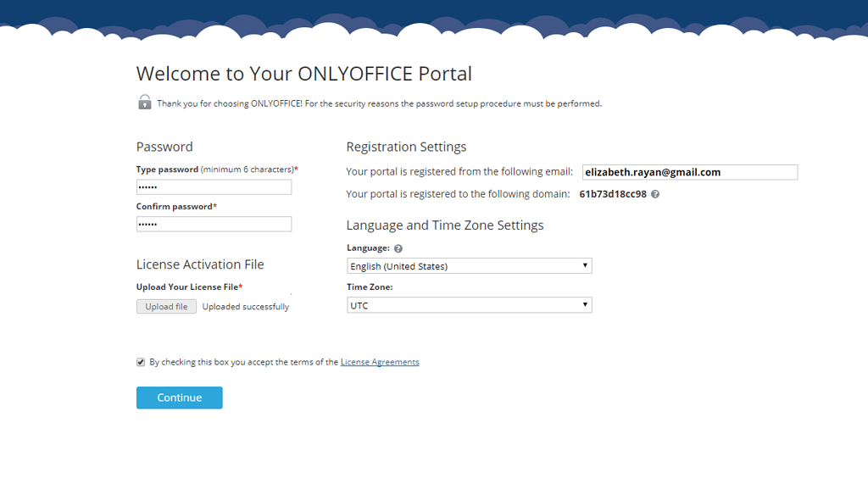
Task: Click the Type password input field
Action: (214, 186)
